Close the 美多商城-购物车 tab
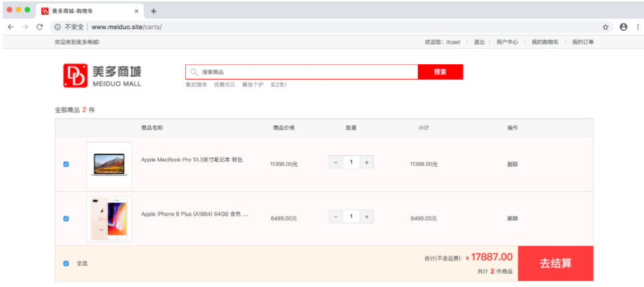644x287 pixels. 136,11
